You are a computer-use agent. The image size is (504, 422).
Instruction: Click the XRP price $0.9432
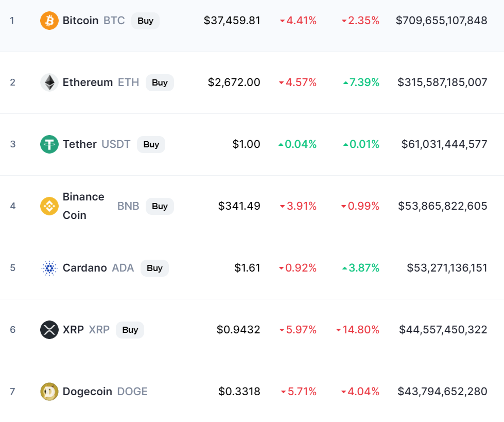click(x=238, y=330)
